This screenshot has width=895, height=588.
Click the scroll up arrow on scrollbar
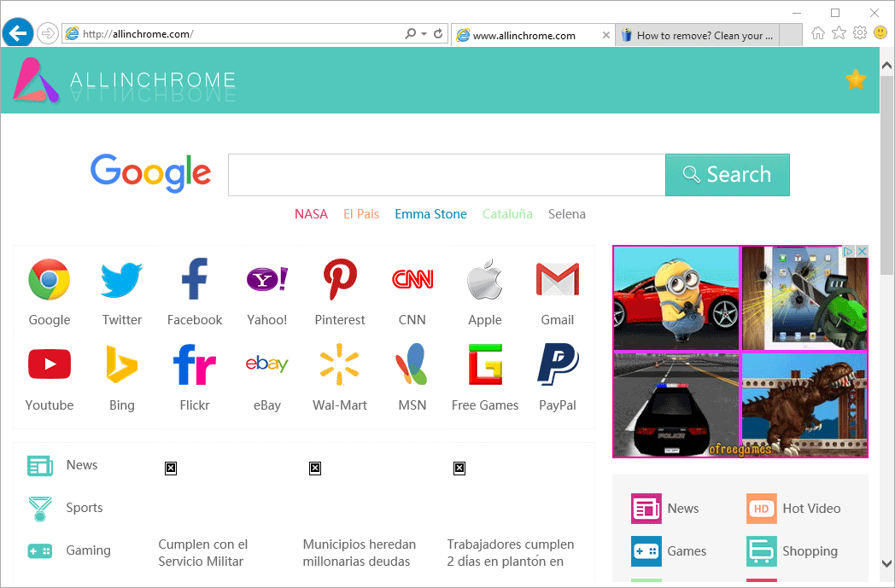click(x=886, y=66)
